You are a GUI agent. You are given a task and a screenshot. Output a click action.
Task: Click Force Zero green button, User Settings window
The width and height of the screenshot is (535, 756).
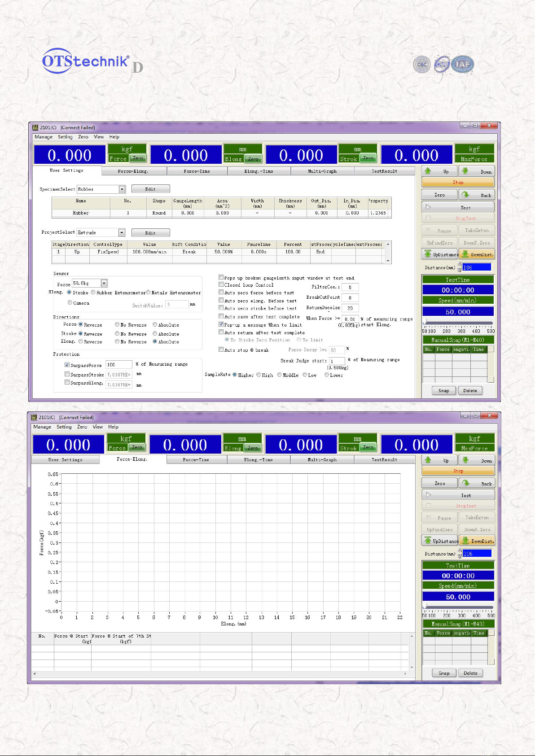coord(138,158)
